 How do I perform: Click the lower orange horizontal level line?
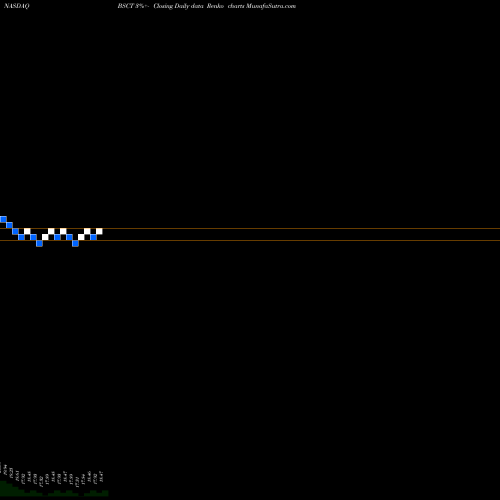[250, 240]
